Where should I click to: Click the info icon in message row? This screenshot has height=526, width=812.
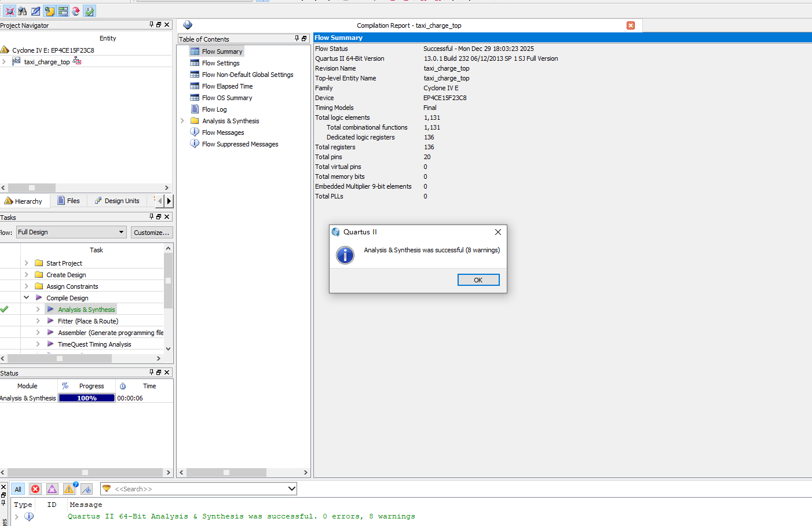pos(29,516)
